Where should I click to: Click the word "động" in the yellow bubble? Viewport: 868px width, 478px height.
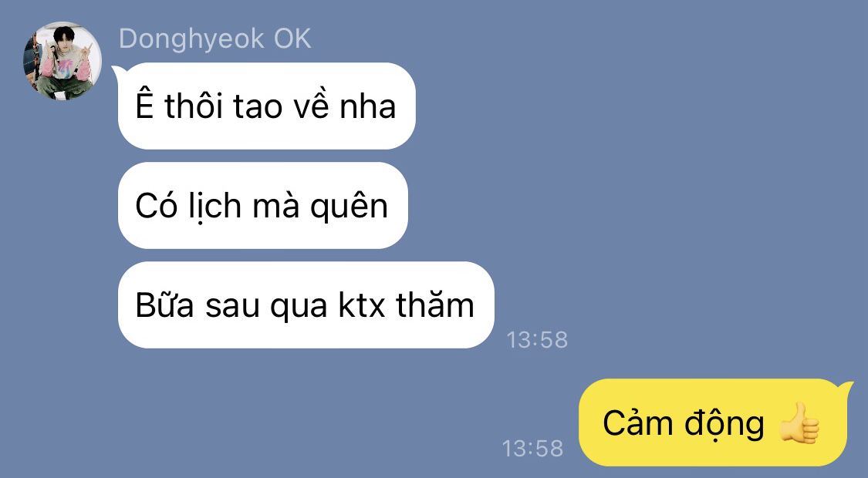[724, 424]
